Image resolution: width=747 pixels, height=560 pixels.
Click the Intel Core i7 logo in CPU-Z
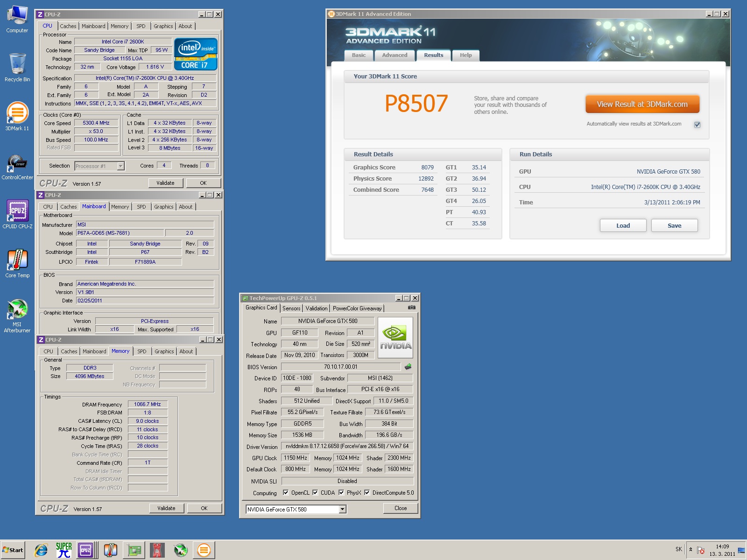click(196, 54)
